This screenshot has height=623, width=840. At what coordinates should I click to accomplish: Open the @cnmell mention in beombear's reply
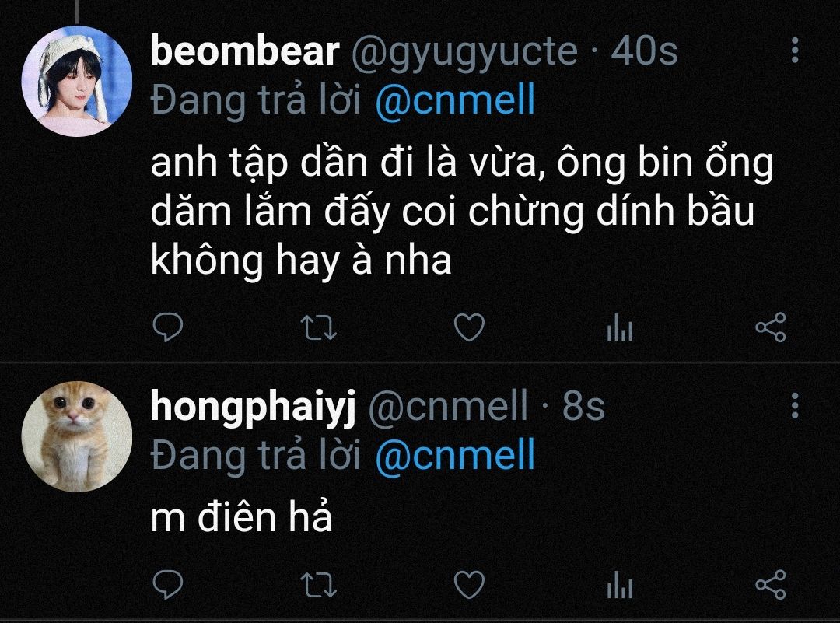[455, 100]
